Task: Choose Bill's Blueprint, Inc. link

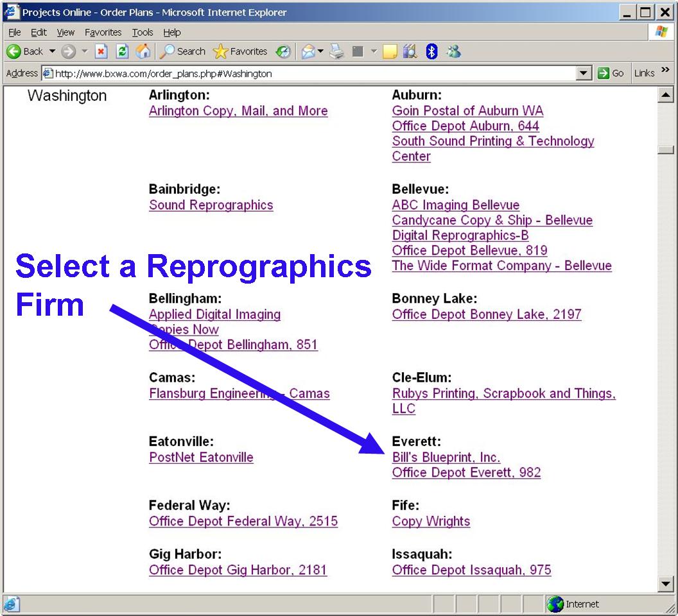Action: [x=446, y=458]
